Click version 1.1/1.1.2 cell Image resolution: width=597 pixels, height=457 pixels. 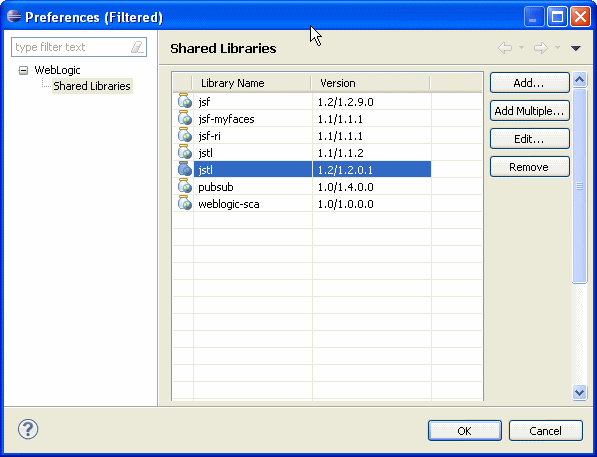[x=372, y=153]
